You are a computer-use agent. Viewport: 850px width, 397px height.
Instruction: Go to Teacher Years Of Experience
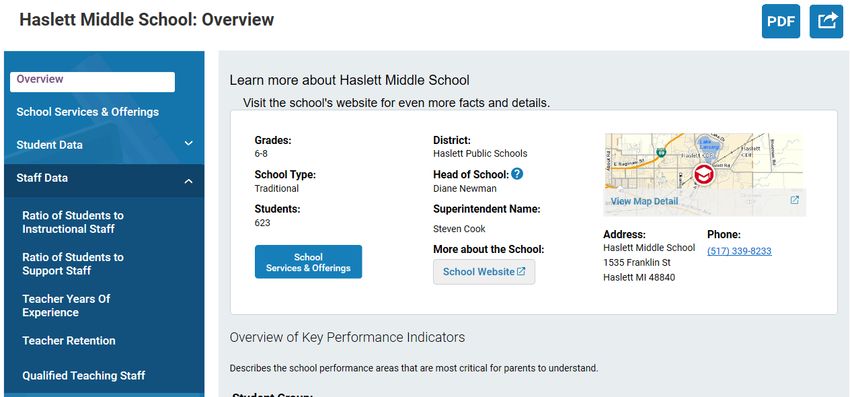pyautogui.click(x=66, y=306)
